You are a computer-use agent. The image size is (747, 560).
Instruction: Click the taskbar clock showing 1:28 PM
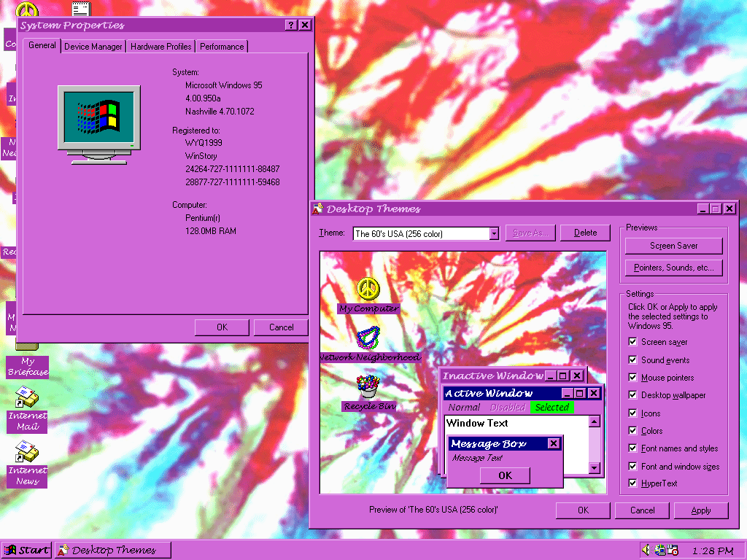pyautogui.click(x=712, y=551)
